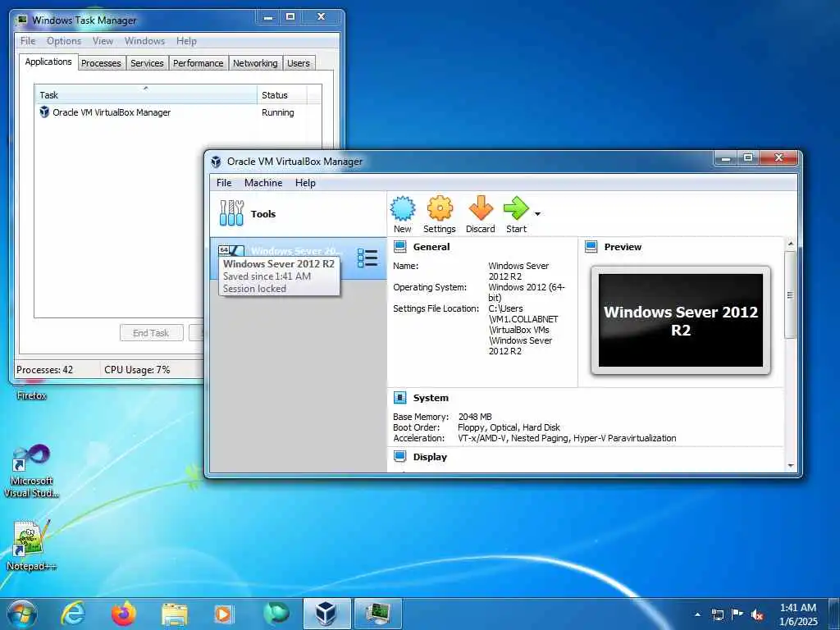This screenshot has height=630, width=840.
Task: Click the End Task button
Action: 152,333
